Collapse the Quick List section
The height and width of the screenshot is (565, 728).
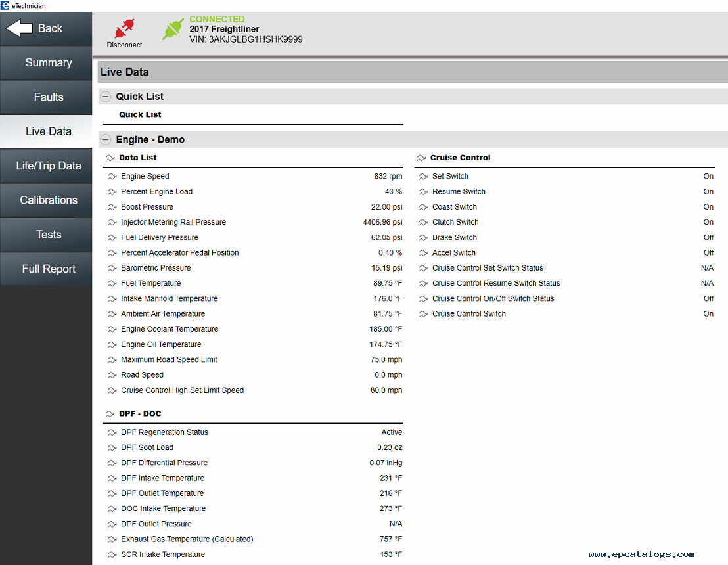point(106,97)
